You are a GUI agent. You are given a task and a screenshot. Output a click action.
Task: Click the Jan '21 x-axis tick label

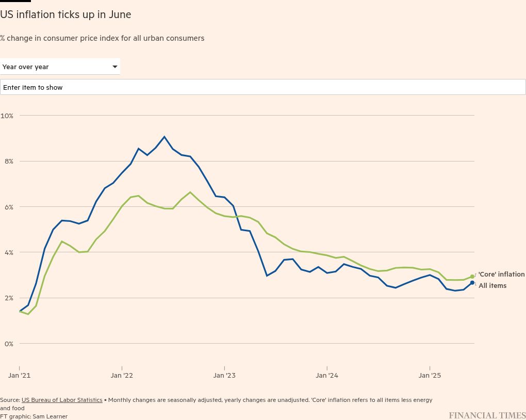click(x=19, y=375)
